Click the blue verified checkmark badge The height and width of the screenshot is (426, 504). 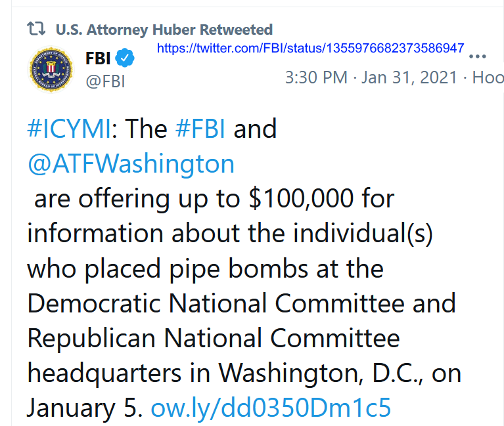click(x=125, y=58)
